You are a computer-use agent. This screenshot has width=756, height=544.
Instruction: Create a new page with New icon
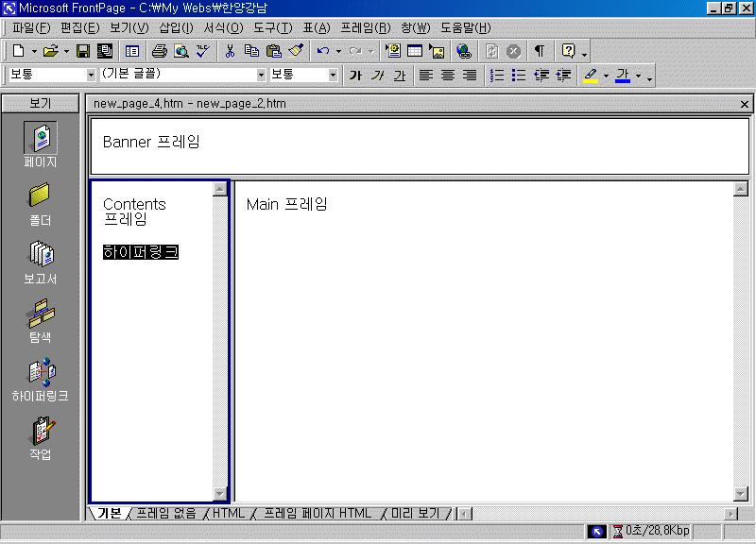click(x=18, y=51)
